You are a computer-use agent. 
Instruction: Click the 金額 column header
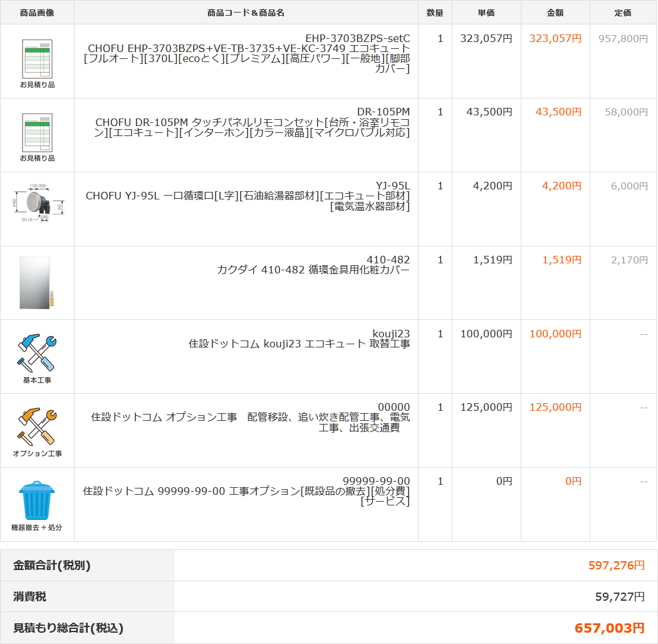[555, 13]
